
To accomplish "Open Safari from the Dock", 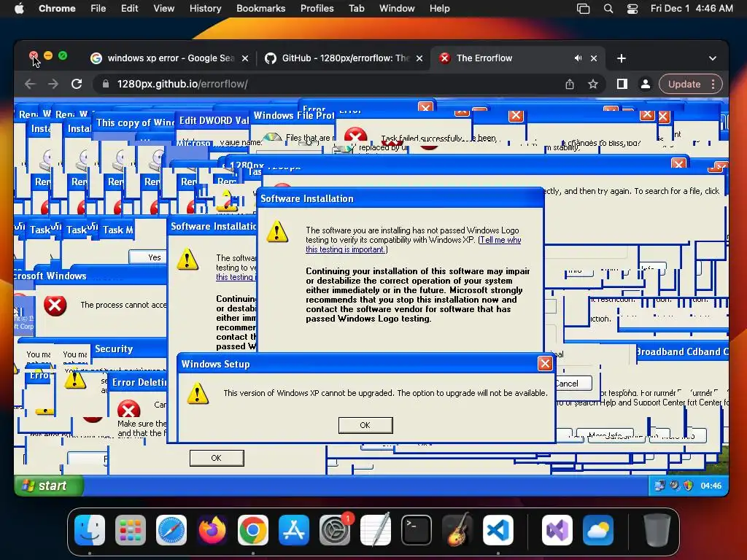I will 171,530.
